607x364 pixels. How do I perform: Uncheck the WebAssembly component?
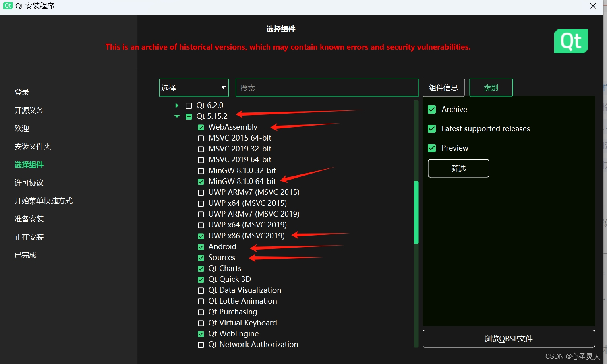(x=201, y=127)
